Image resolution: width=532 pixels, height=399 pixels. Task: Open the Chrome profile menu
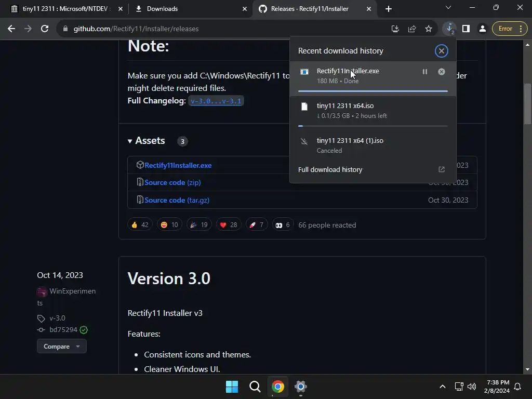pos(483,29)
